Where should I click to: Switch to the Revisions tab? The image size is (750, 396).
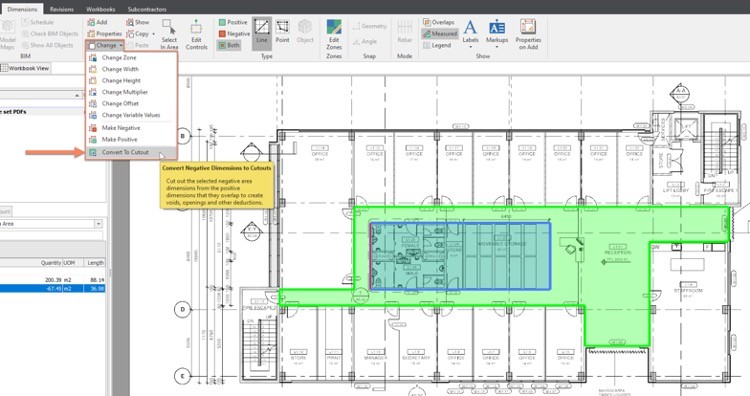tap(62, 9)
